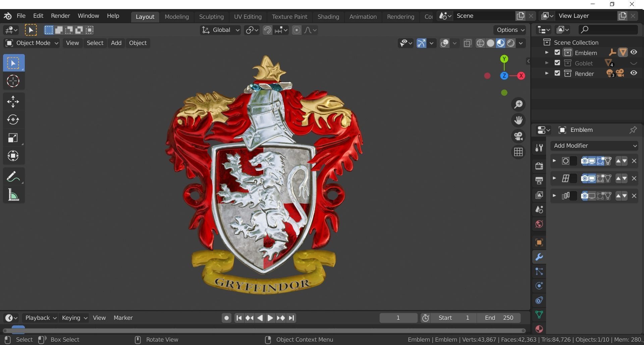Select the Rotate tool
This screenshot has height=345, width=644.
pyautogui.click(x=13, y=119)
